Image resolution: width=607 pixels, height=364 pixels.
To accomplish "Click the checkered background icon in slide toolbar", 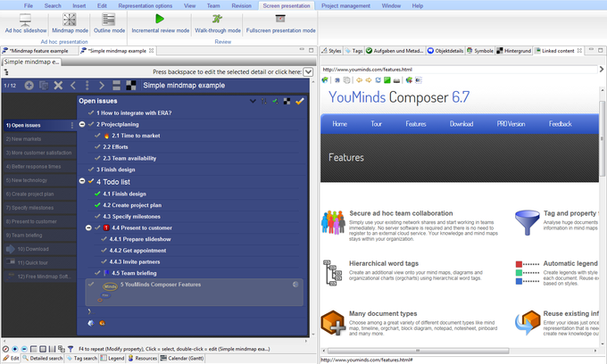I will [131, 86].
